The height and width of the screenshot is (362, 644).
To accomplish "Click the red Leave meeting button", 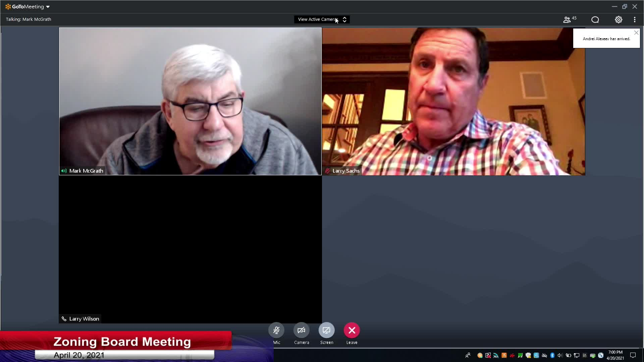I will (x=352, y=330).
